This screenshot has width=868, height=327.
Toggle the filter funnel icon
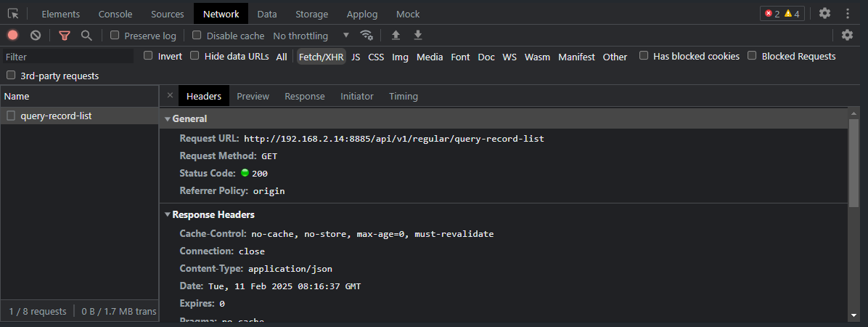click(x=65, y=35)
